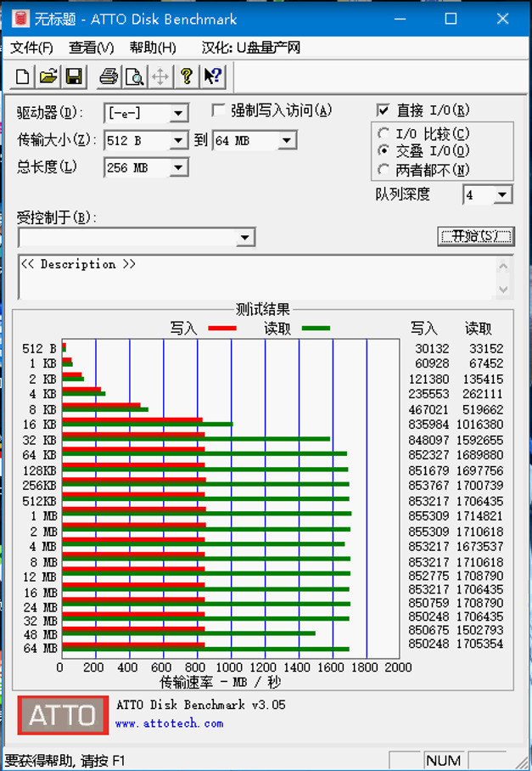Click the Print toolbar icon
Viewport: 532px width, 771px height.
coord(109,76)
